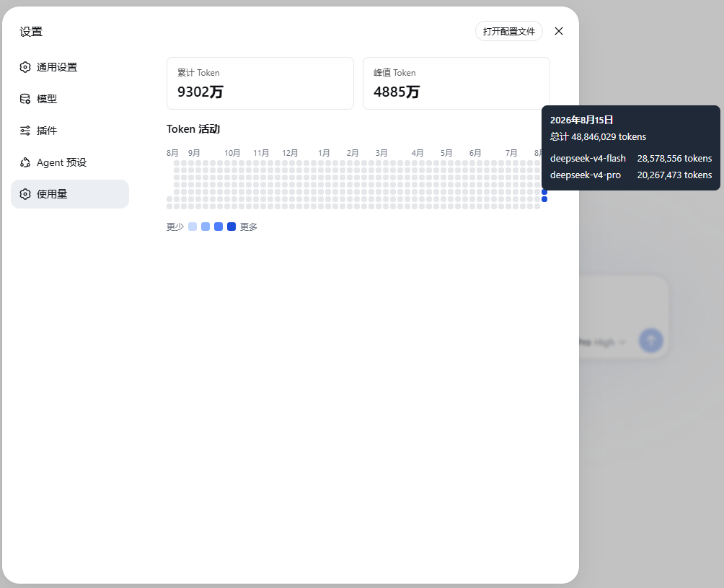Close the 设置 dialog with the X

tap(559, 31)
